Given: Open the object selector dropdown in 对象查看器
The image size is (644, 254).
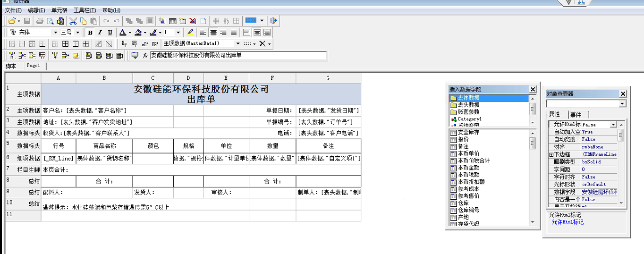Looking at the screenshot, I should coord(622,104).
